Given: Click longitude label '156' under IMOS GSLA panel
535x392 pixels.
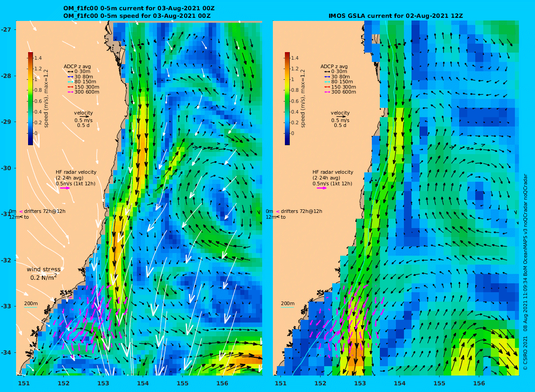Looking at the screenshot, I should tap(479, 383).
